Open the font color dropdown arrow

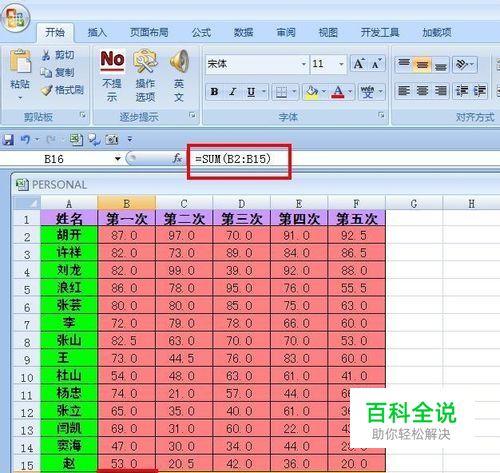pyautogui.click(x=350, y=91)
